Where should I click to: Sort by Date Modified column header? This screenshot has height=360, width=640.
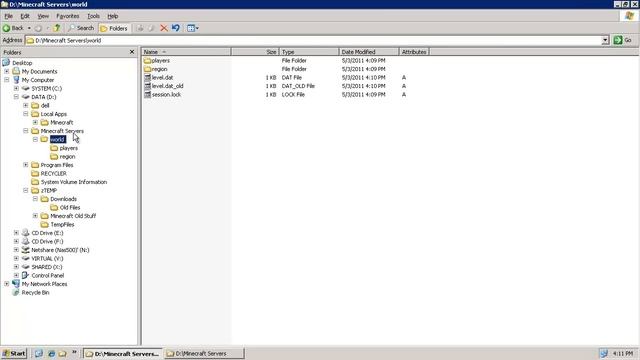369,52
